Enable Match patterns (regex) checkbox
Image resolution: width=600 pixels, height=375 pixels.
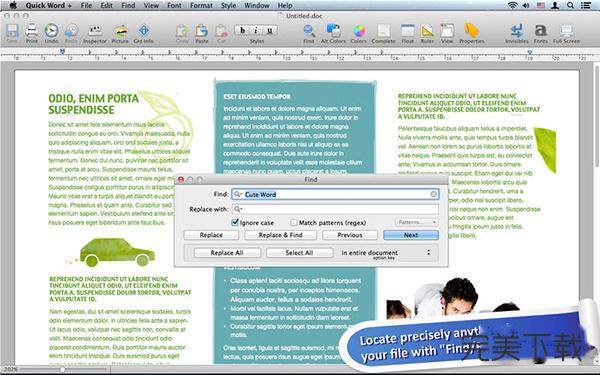(293, 222)
